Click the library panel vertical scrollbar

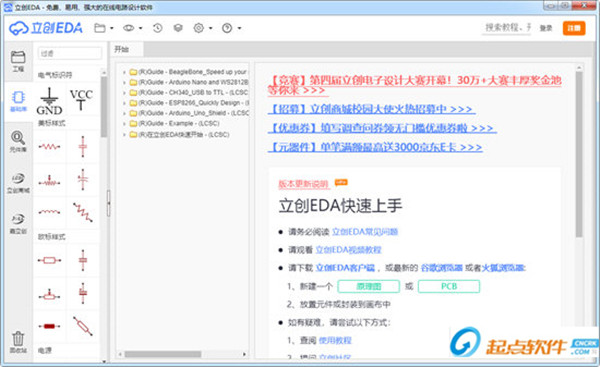[x=104, y=106]
